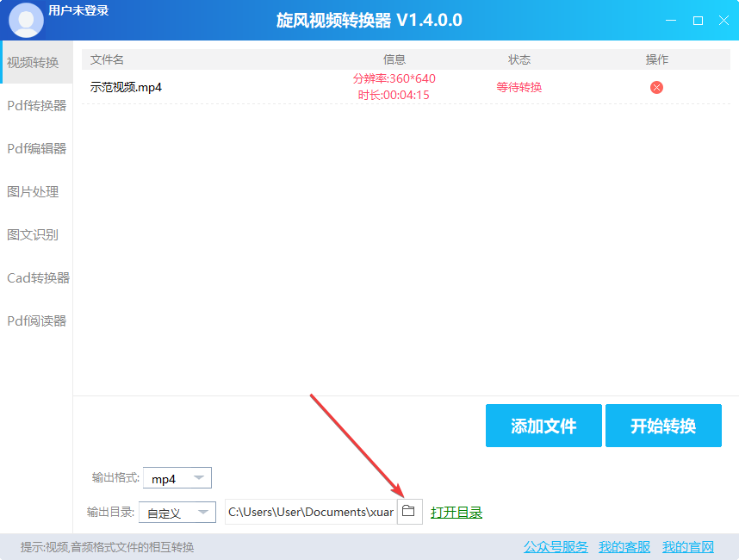Click the 分辨率:360*640 info text

click(x=394, y=78)
